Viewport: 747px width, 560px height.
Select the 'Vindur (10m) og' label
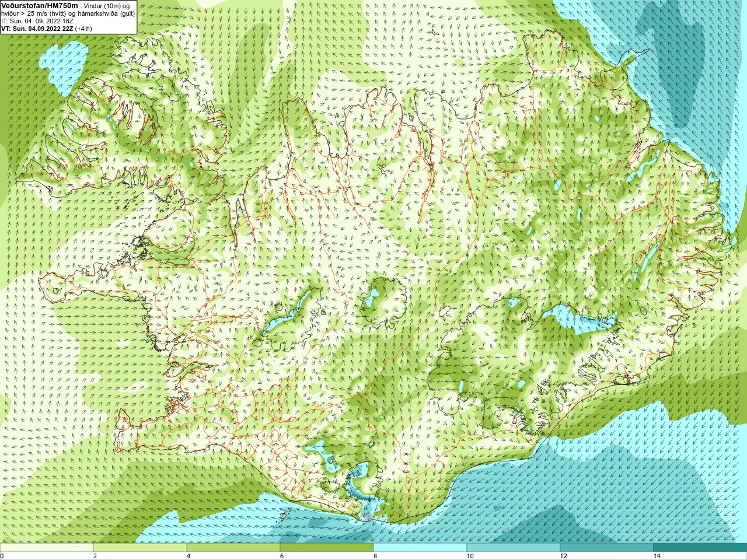(x=107, y=6)
